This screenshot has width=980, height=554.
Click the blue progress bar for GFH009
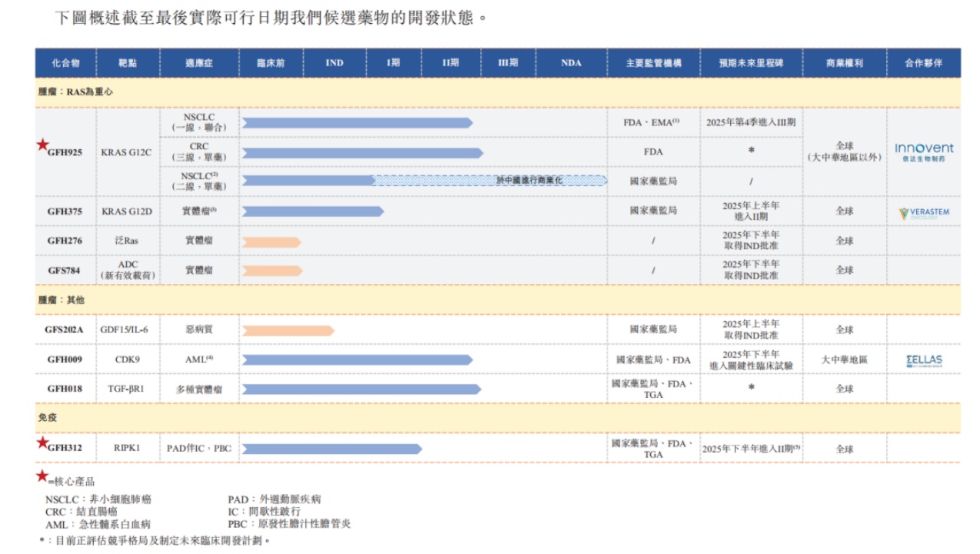[x=357, y=360]
